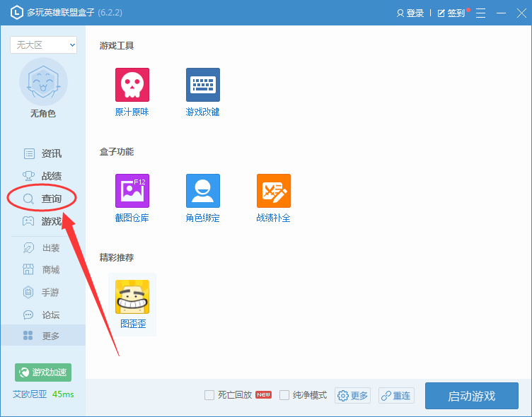Launch the 图歪歪 recommended app
532x417 pixels.
click(132, 305)
